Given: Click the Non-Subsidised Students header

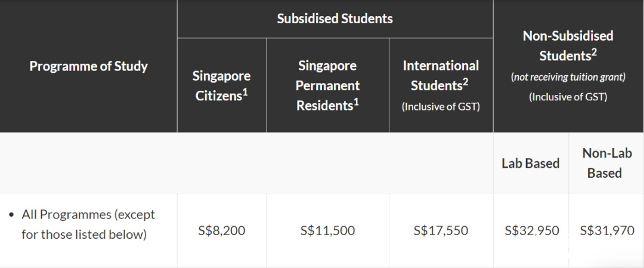Looking at the screenshot, I should (568, 45).
